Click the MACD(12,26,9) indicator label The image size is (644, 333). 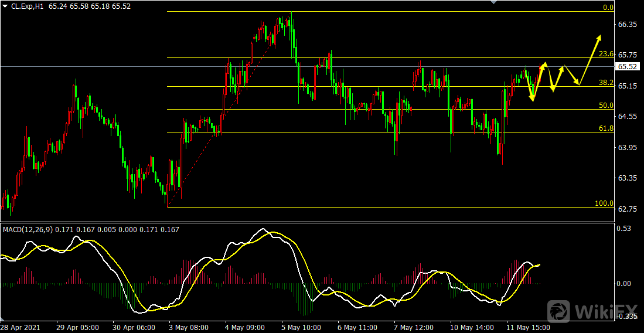(x=28, y=229)
